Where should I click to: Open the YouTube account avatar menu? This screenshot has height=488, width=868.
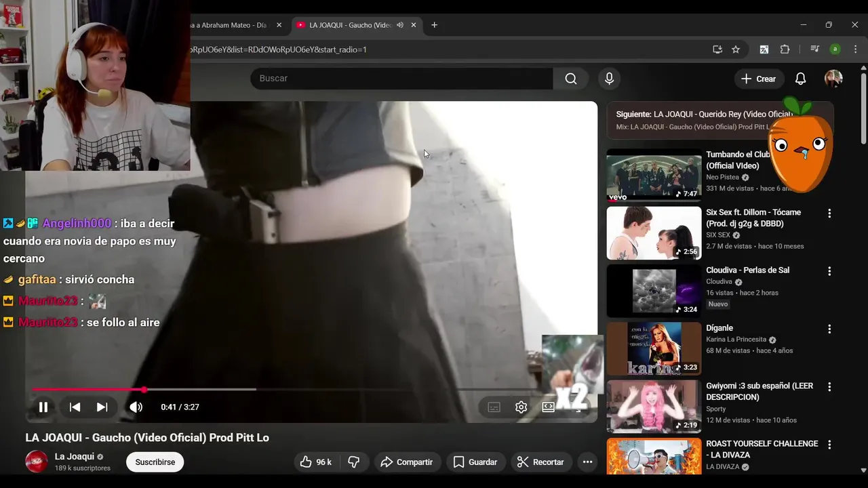pos(833,79)
